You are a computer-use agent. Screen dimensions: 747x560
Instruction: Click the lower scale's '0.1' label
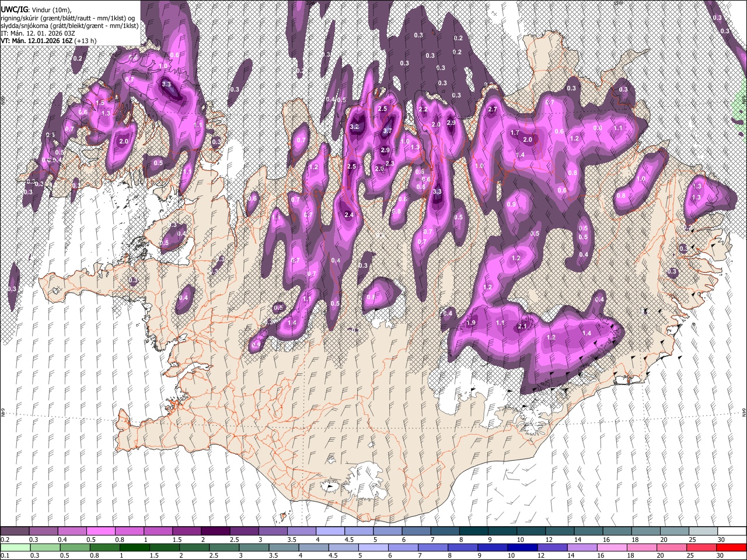[5, 555]
